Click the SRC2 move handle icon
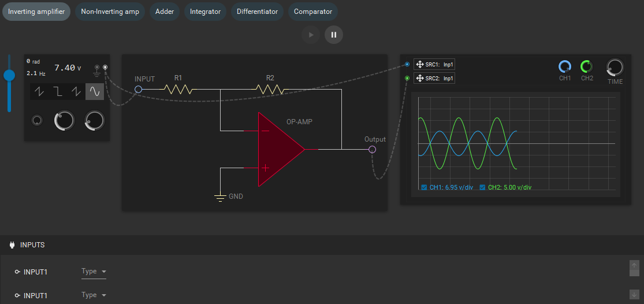This screenshot has height=304, width=644. pos(420,78)
